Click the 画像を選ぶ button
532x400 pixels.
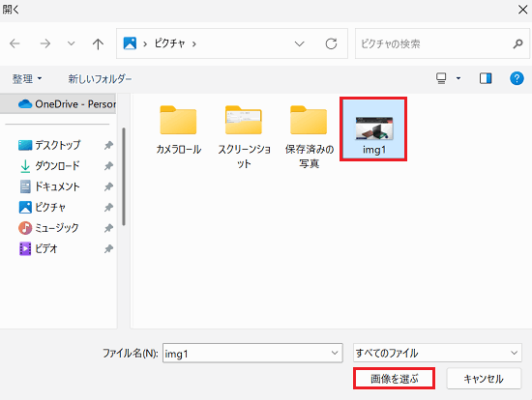(x=395, y=379)
